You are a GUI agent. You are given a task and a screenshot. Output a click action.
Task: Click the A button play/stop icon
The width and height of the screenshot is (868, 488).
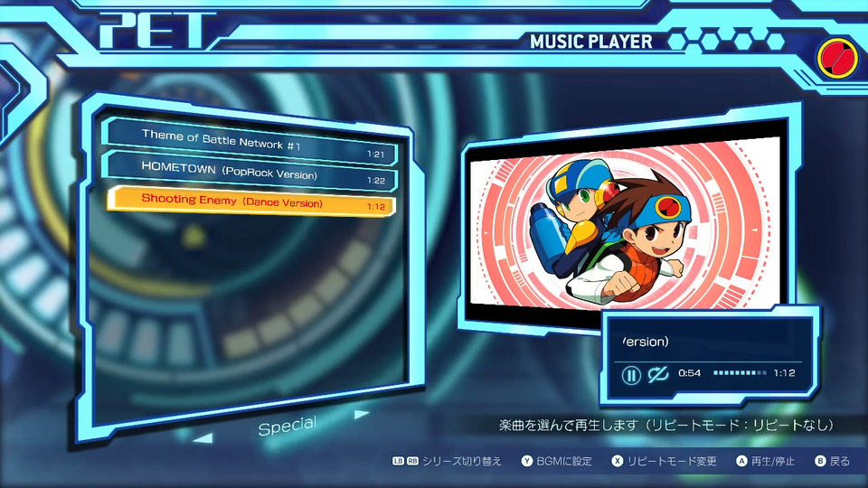point(741,461)
